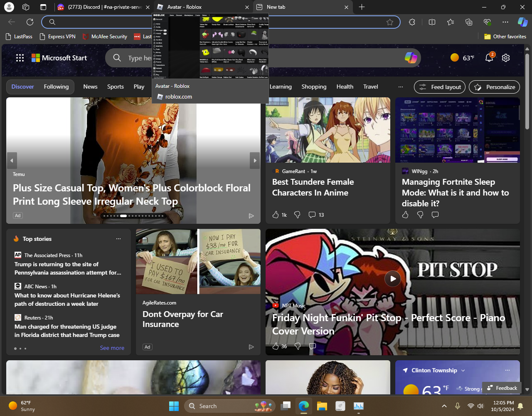Open Express VPN bookmark
This screenshot has width=532, height=416.
tap(57, 36)
